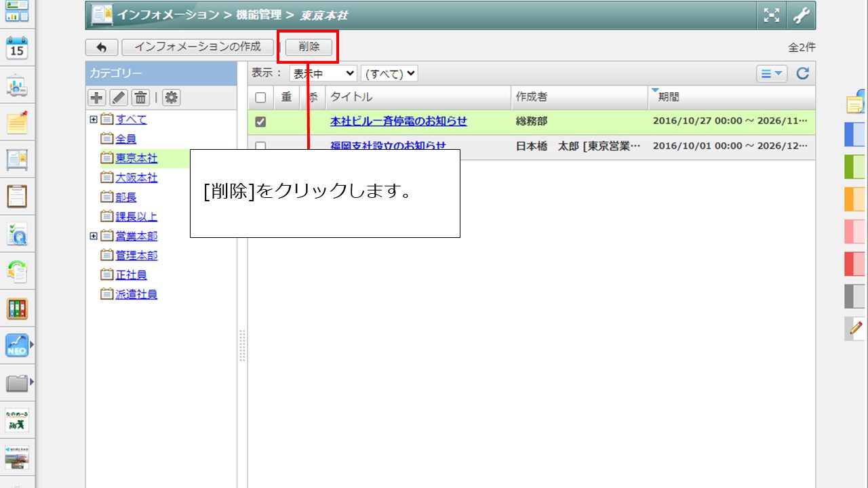Open the green refresh documents sidebar icon

point(17,271)
